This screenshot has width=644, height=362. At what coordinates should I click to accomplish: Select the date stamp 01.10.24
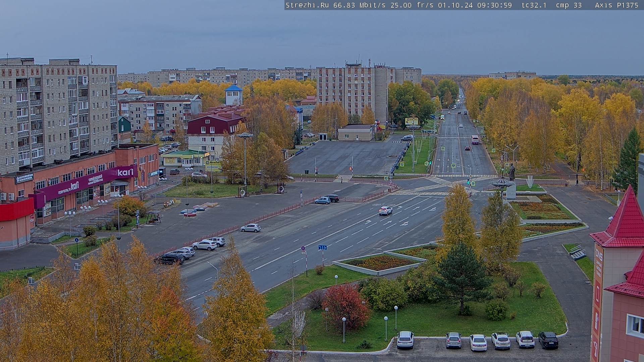(x=455, y=5)
